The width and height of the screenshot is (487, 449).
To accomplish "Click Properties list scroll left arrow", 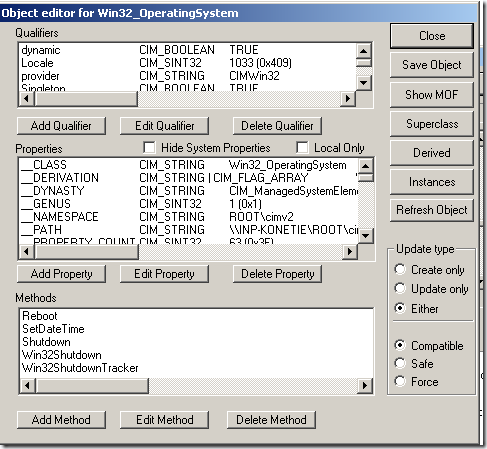I will (27, 251).
